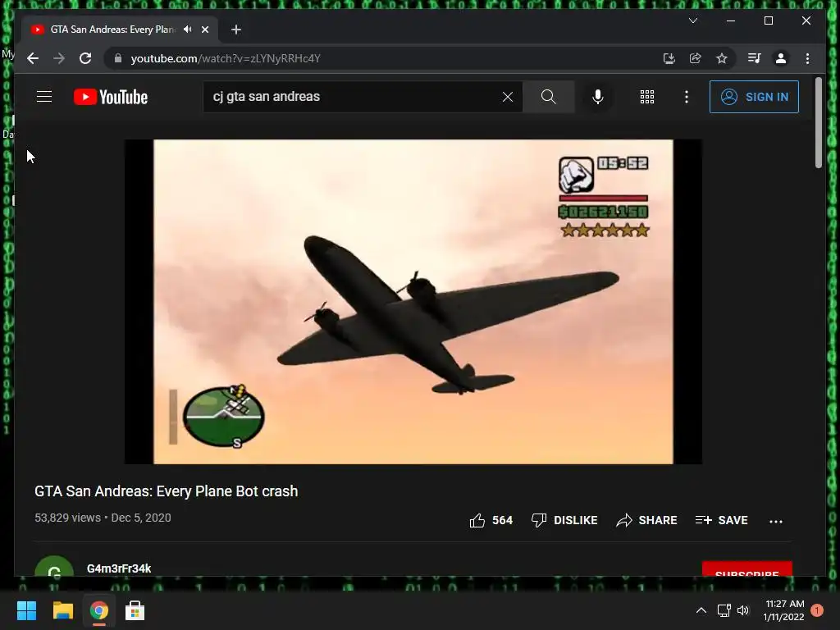Reload the YouTube page

[85, 58]
